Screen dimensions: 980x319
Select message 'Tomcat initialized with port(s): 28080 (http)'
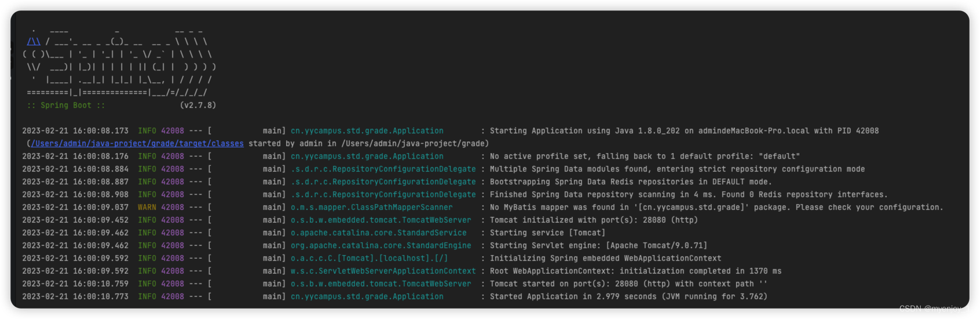coord(594,220)
